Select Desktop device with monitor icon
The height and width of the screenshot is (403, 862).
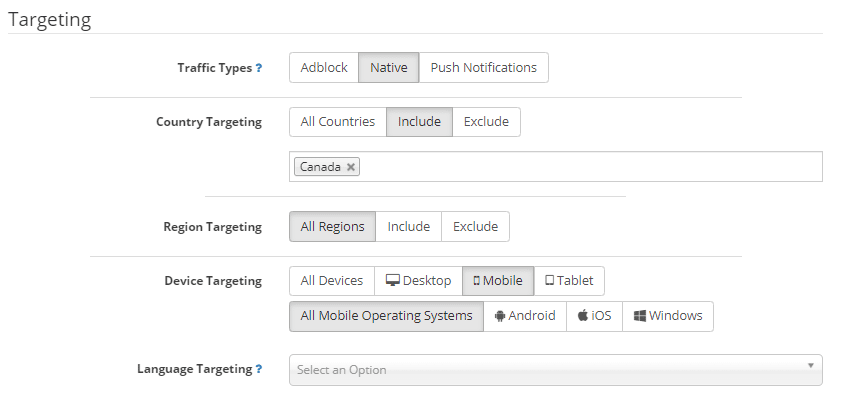tap(418, 281)
